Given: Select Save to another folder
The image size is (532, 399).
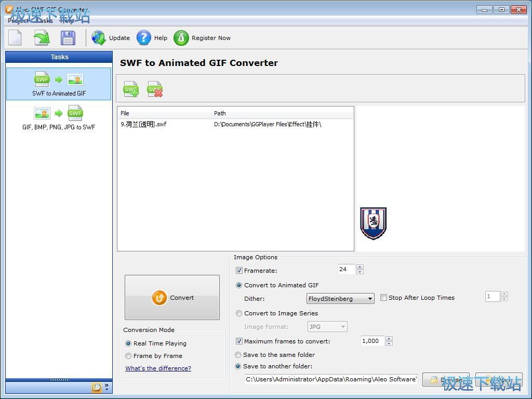Looking at the screenshot, I should pos(238,366).
